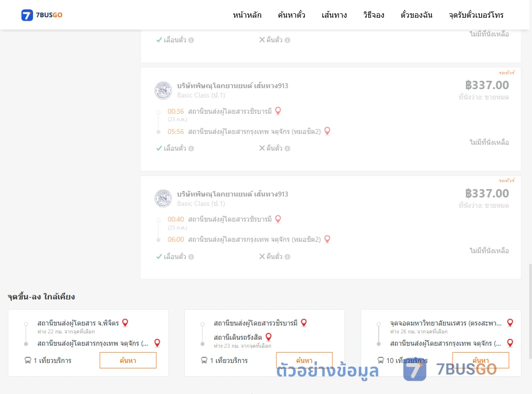Click ไม่มีที่นั่งเหลือ on the 00:36 card
Screen dimensions: 532x394
(489, 142)
